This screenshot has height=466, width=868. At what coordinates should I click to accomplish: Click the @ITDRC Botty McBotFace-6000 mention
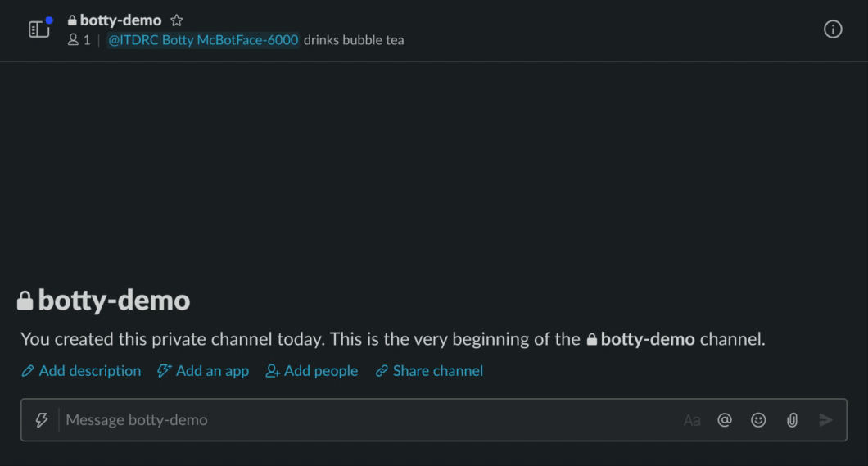[203, 40]
